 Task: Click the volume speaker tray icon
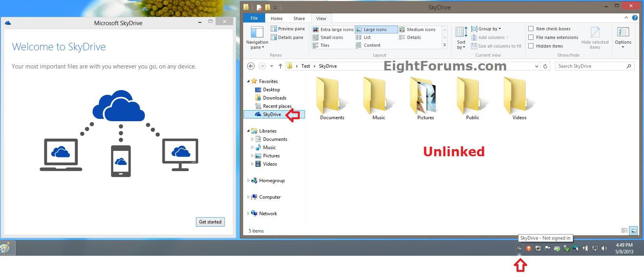click(x=604, y=248)
